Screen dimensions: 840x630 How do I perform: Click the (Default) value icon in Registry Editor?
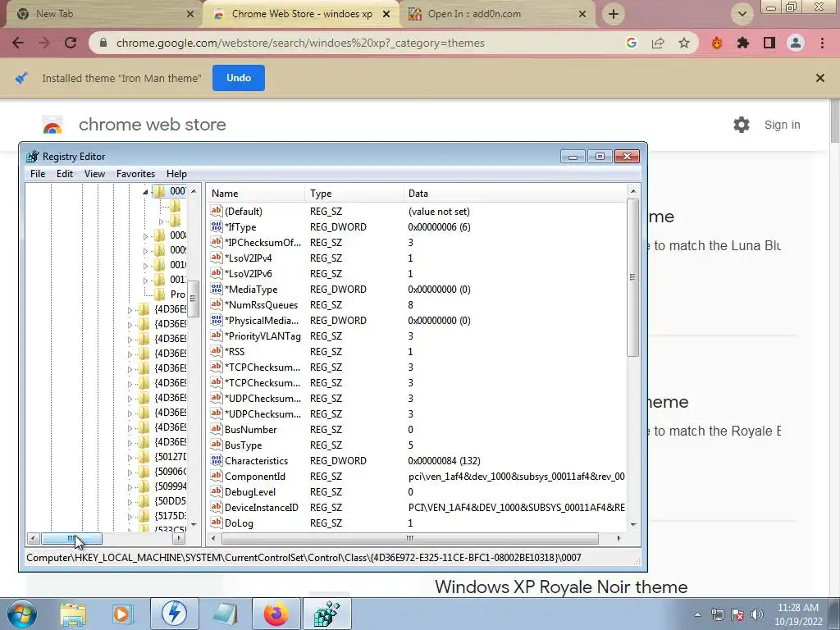pyautogui.click(x=217, y=211)
